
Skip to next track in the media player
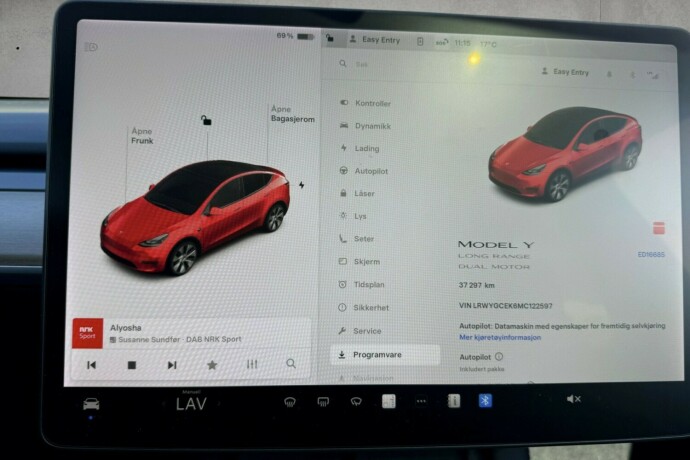tap(172, 365)
